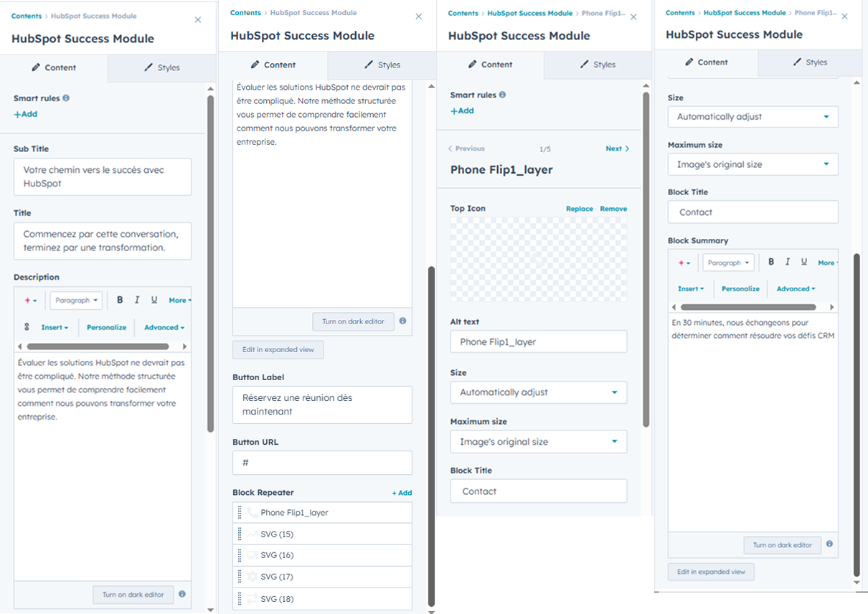The height and width of the screenshot is (614, 868).
Task: Click Turn on dark editor in leftmost panel
Action: click(x=133, y=594)
